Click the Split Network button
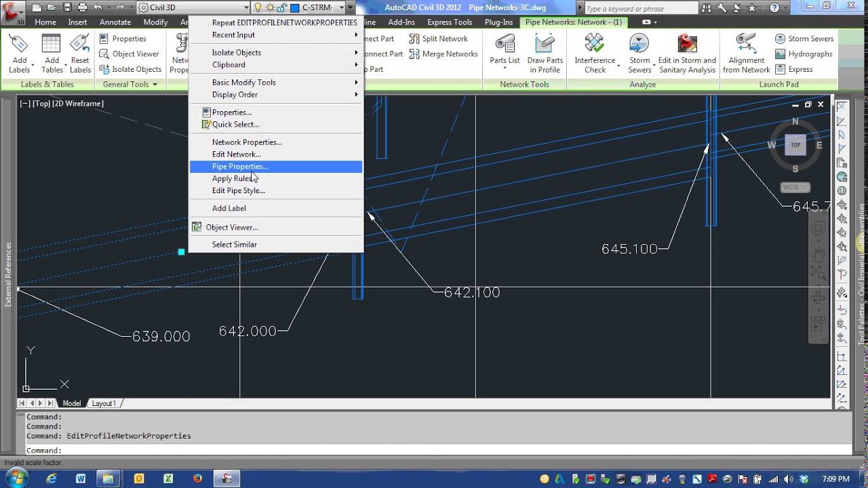This screenshot has height=488, width=868. [x=439, y=39]
